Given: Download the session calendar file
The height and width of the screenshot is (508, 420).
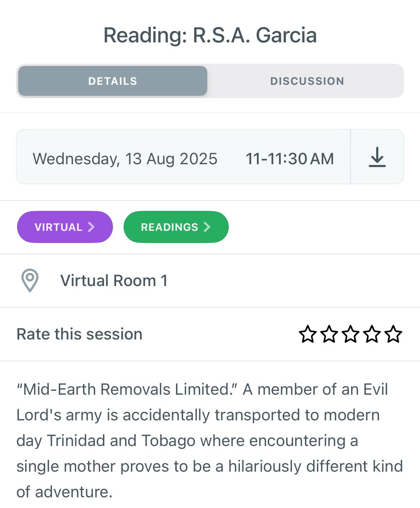Looking at the screenshot, I should (x=377, y=157).
